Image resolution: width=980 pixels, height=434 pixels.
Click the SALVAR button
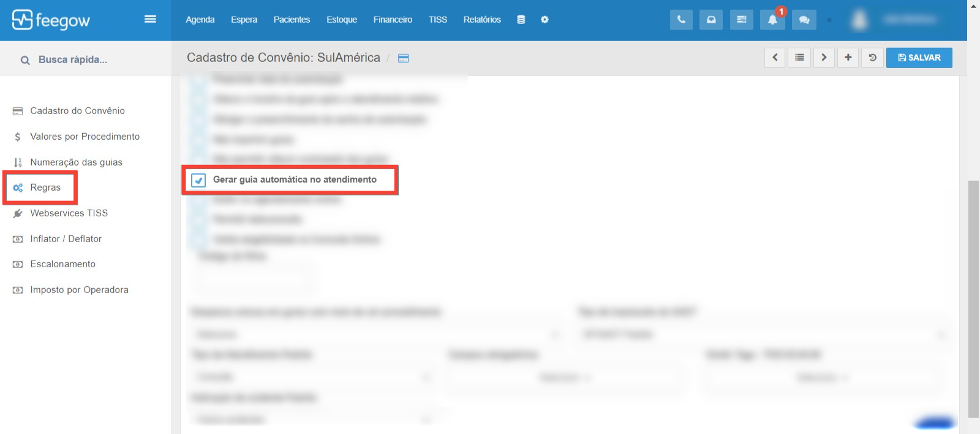pyautogui.click(x=919, y=58)
